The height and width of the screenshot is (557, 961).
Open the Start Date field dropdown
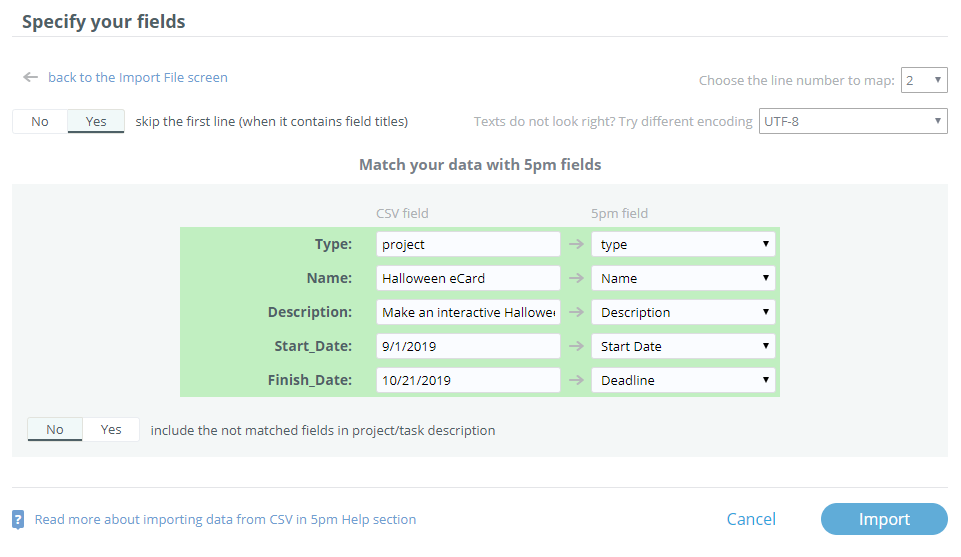[x=683, y=346]
